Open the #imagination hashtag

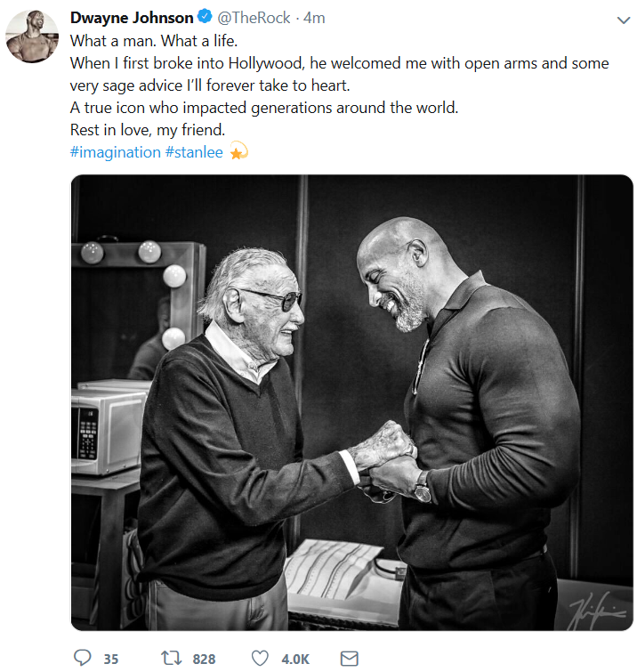(116, 152)
